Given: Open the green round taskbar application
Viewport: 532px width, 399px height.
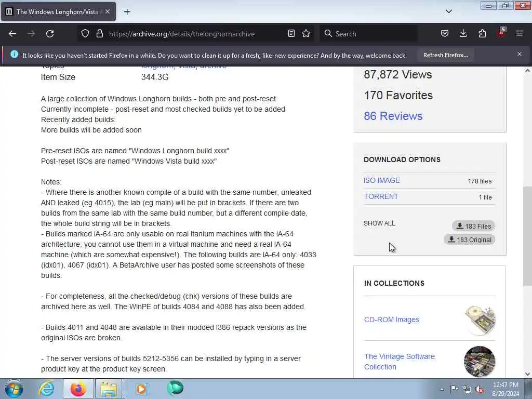Looking at the screenshot, I should [175, 389].
